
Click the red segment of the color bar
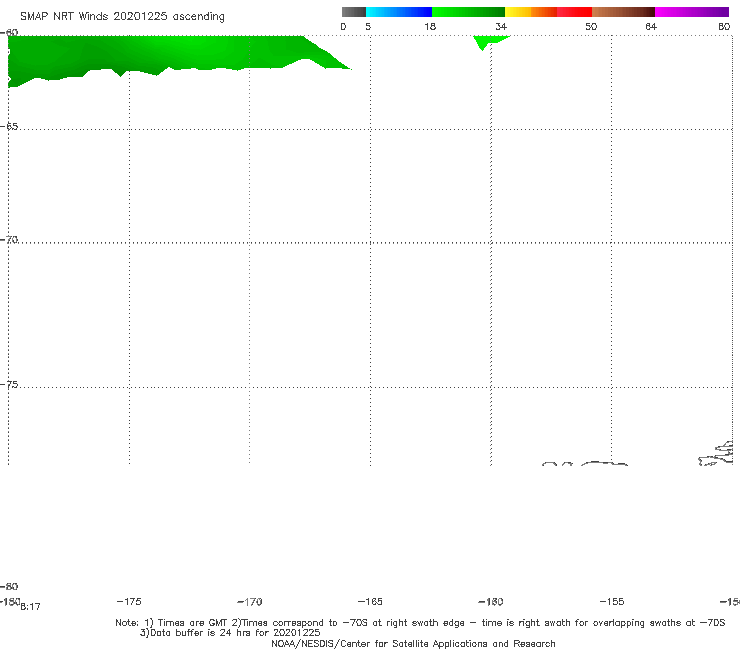(574, 12)
